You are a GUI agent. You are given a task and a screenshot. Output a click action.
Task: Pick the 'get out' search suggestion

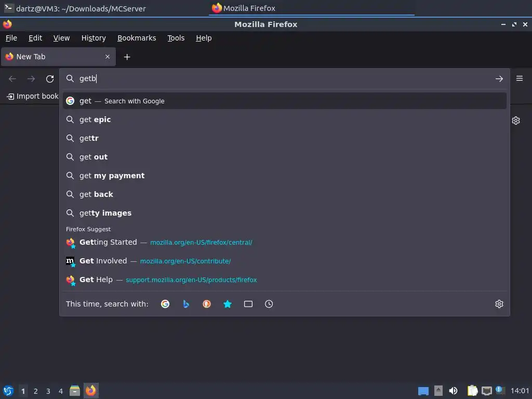(284, 157)
